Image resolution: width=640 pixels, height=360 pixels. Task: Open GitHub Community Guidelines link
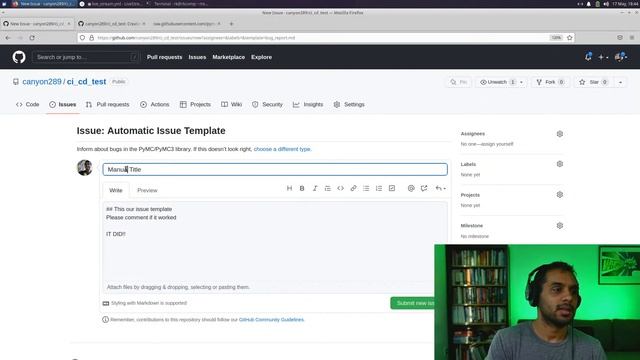(x=271, y=320)
